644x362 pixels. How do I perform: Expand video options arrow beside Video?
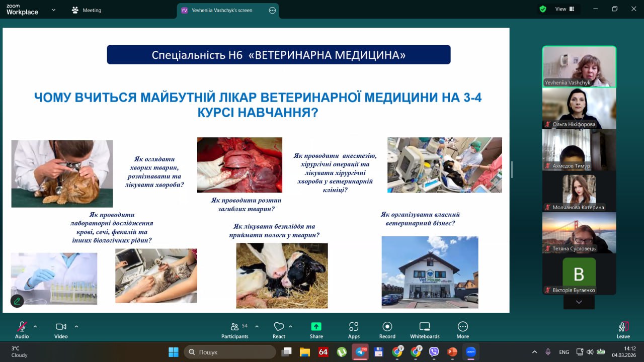(x=76, y=326)
